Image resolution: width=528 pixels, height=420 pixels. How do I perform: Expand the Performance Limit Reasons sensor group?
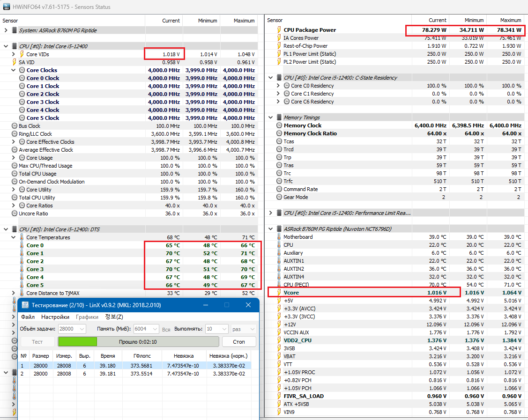tap(270, 213)
